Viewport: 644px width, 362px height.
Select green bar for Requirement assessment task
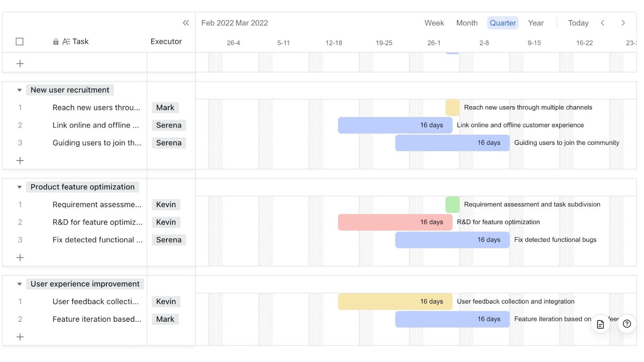coord(452,204)
